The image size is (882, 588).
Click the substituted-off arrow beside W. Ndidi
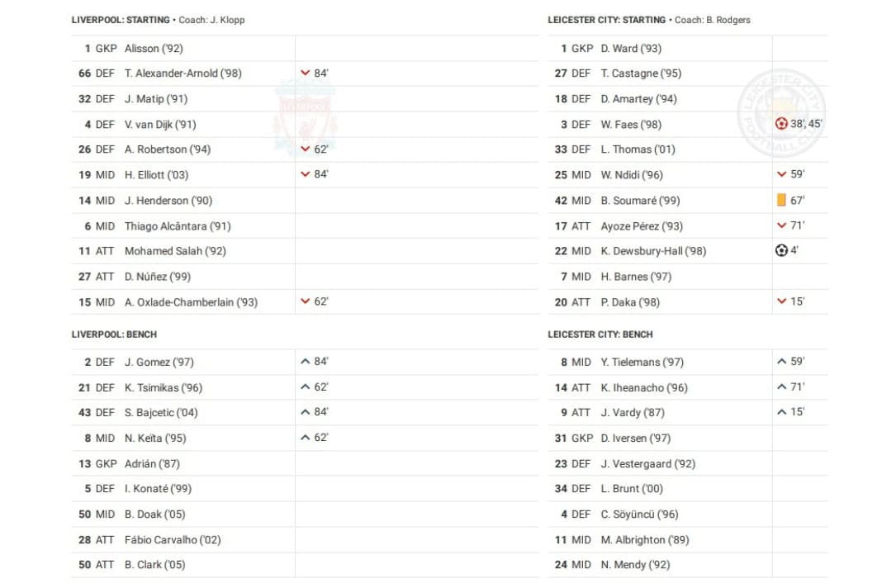pos(781,174)
